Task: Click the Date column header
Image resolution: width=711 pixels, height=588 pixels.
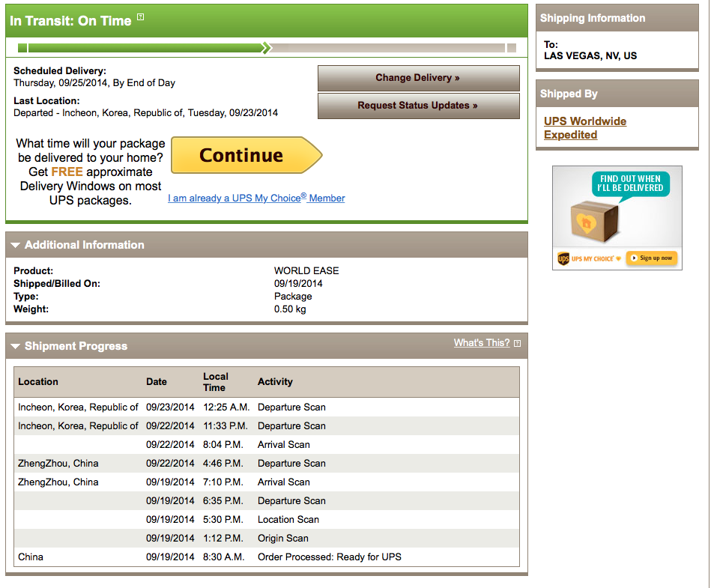Action: [x=157, y=382]
